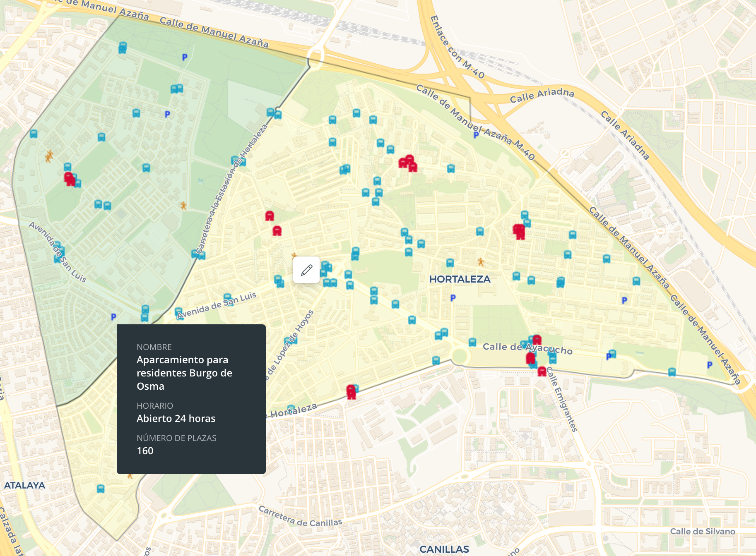Click the Calle Ariadna street label near the interchange

coord(542,95)
